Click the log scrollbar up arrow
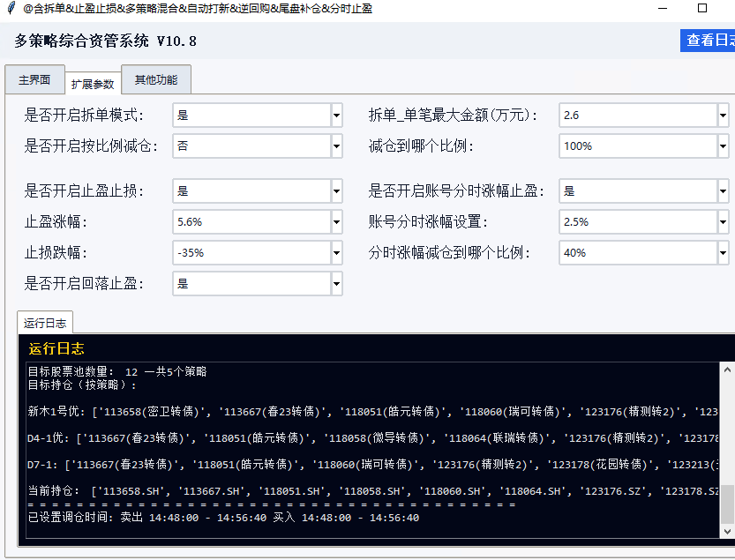 coord(727,370)
